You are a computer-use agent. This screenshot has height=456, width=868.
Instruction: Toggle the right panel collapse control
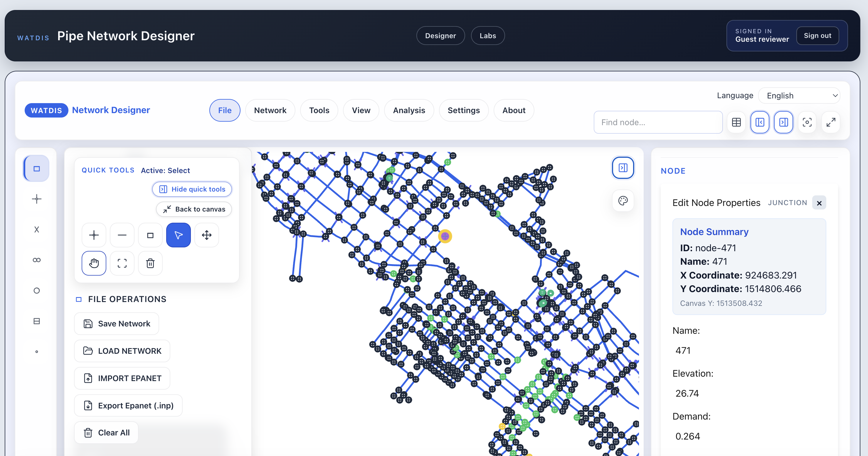tap(783, 122)
